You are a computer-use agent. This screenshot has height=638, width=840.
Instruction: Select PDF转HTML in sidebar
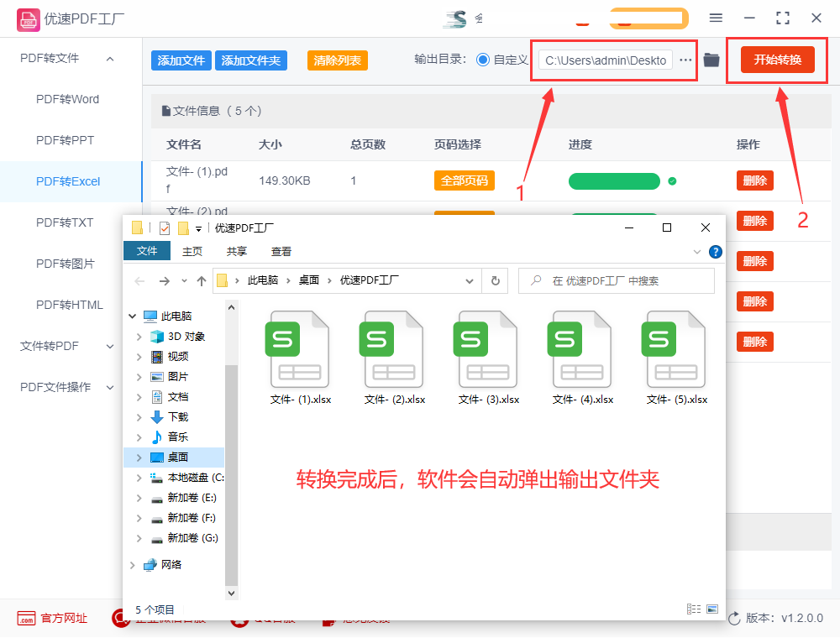(x=70, y=305)
